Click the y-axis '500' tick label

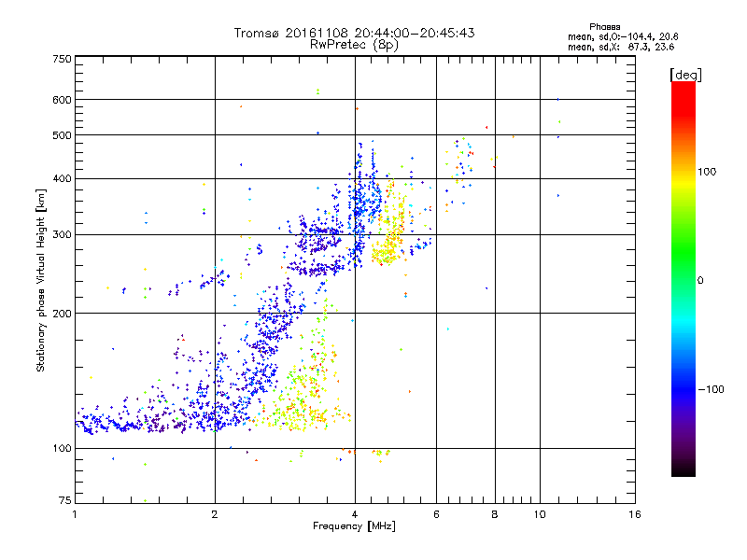coord(63,135)
